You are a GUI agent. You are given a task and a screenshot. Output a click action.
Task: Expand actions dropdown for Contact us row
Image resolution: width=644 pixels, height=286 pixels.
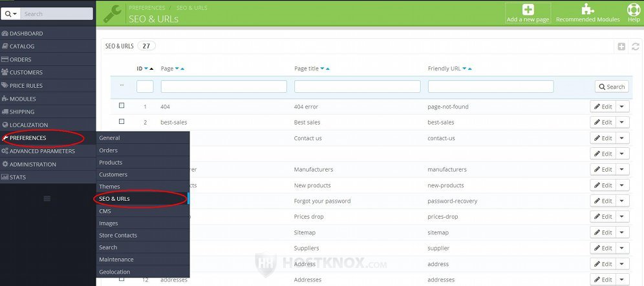click(x=622, y=138)
